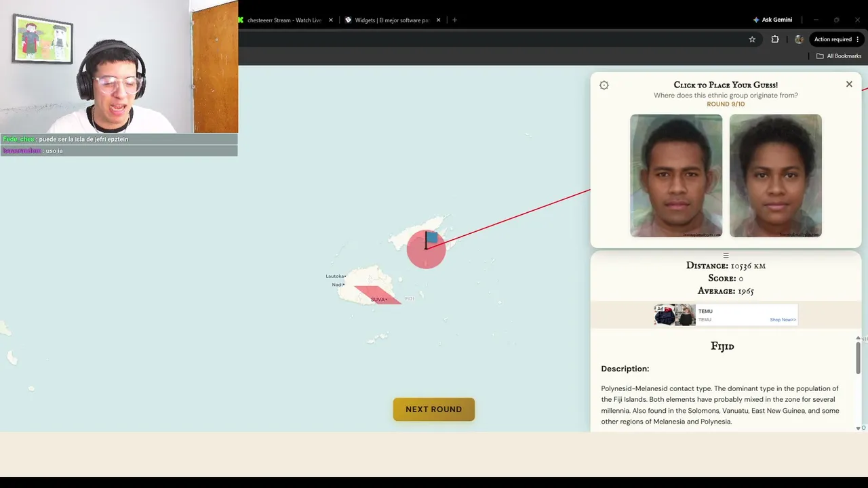The image size is (868, 488).
Task: Open the male face portrait thumbnail
Action: coord(676,176)
